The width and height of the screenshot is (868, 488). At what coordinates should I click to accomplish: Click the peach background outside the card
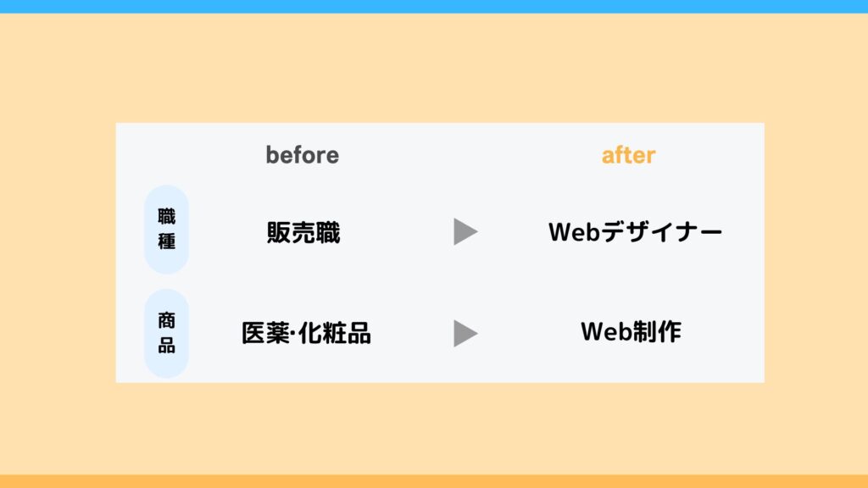click(434, 66)
